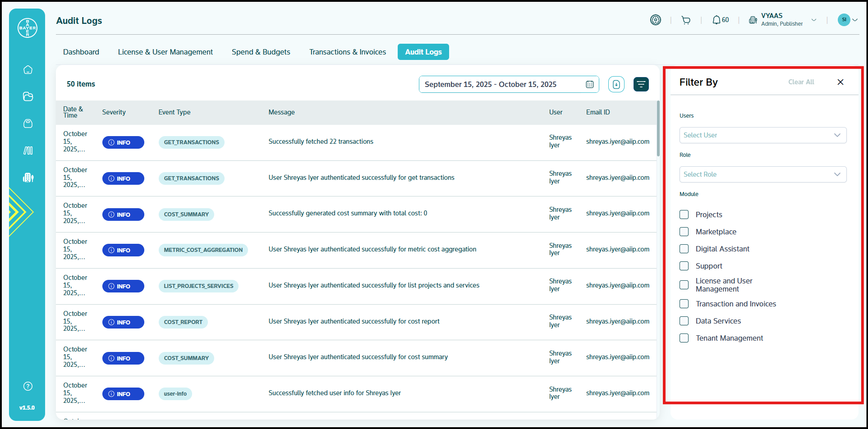This screenshot has width=868, height=429.
Task: Open the help question mark icon
Action: coord(28,386)
